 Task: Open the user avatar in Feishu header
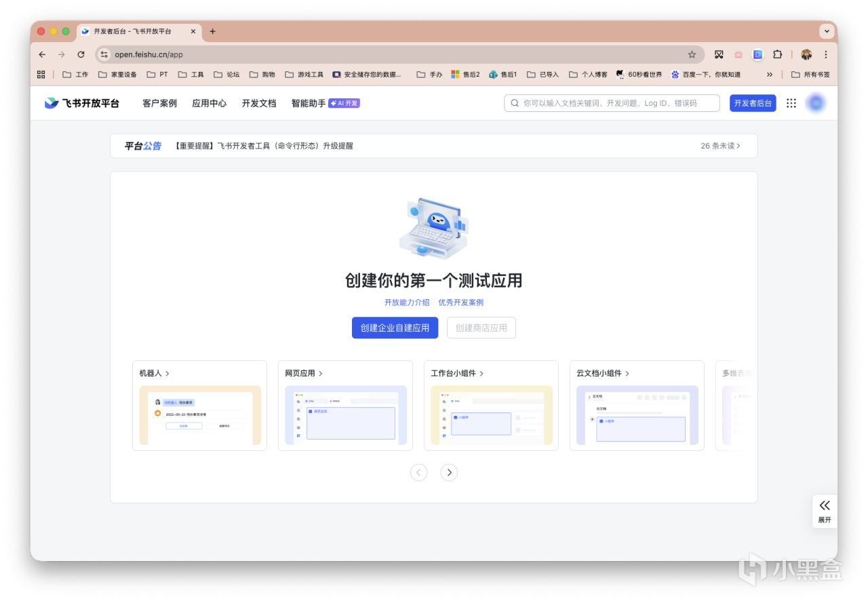(816, 103)
